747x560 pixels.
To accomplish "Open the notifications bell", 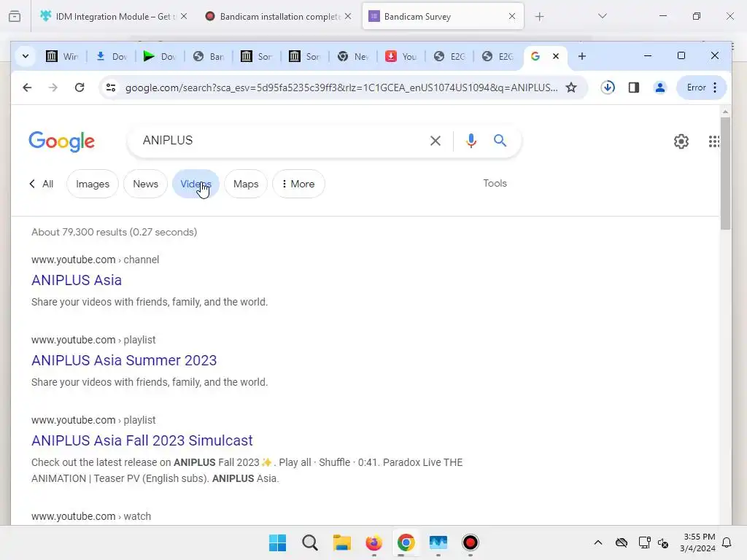I will [727, 542].
